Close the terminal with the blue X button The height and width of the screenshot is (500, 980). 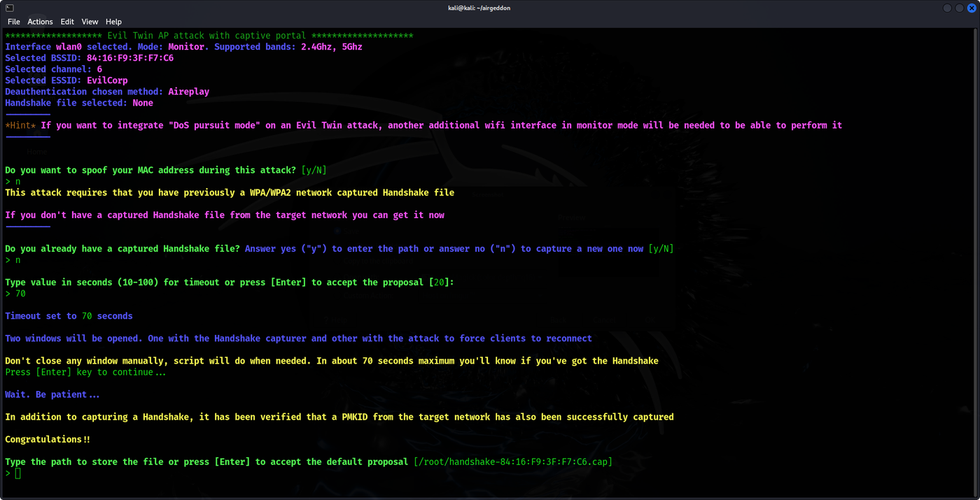coord(972,8)
